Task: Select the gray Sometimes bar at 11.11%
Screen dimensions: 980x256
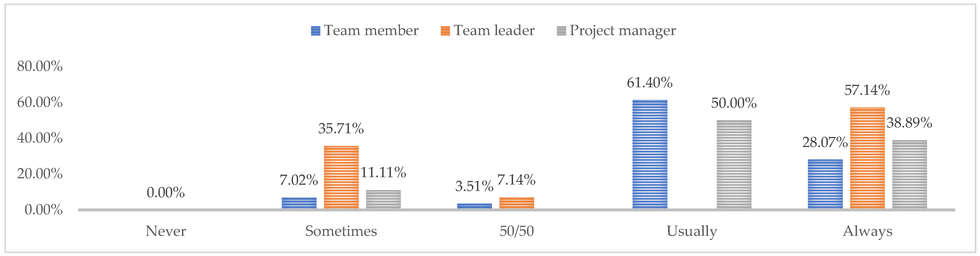Action: click(383, 199)
